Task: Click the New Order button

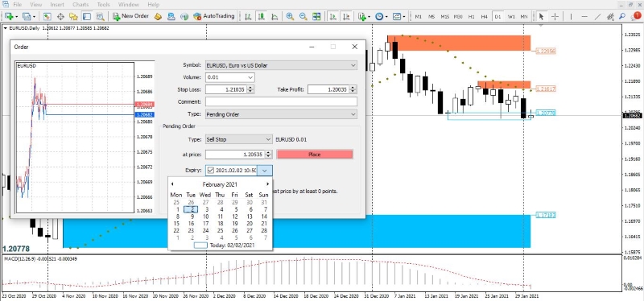Action: pyautogui.click(x=130, y=16)
